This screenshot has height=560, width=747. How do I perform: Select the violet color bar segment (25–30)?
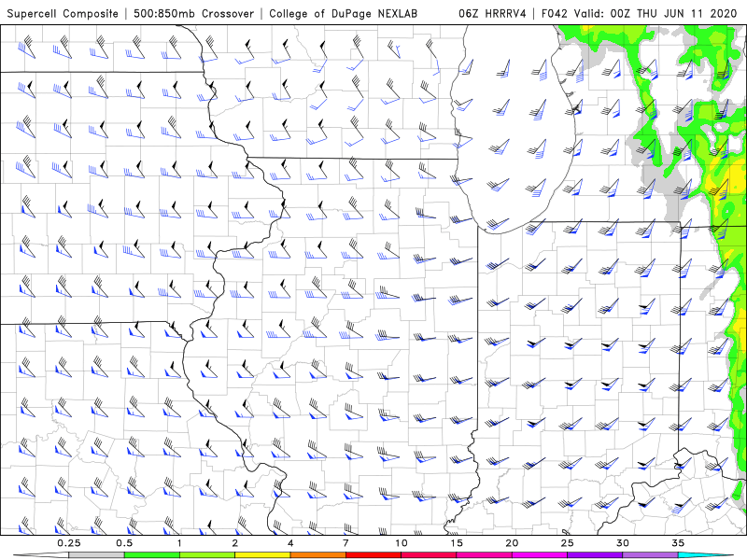(x=595, y=555)
